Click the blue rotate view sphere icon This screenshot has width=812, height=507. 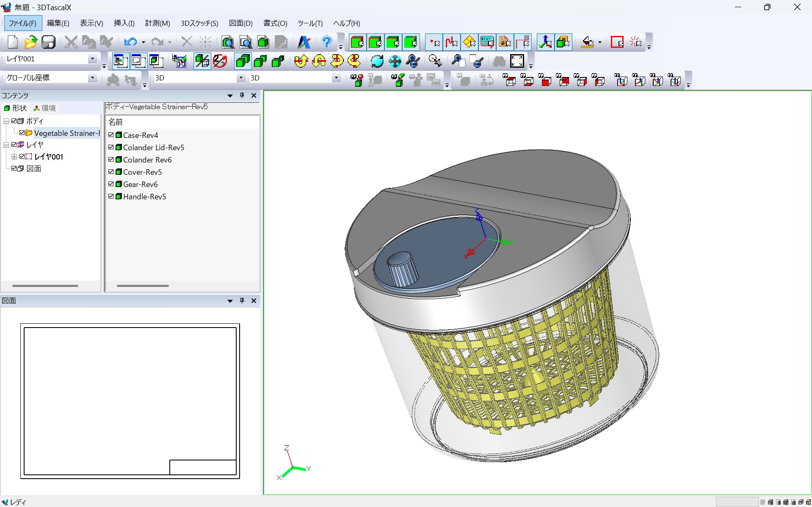tap(377, 61)
